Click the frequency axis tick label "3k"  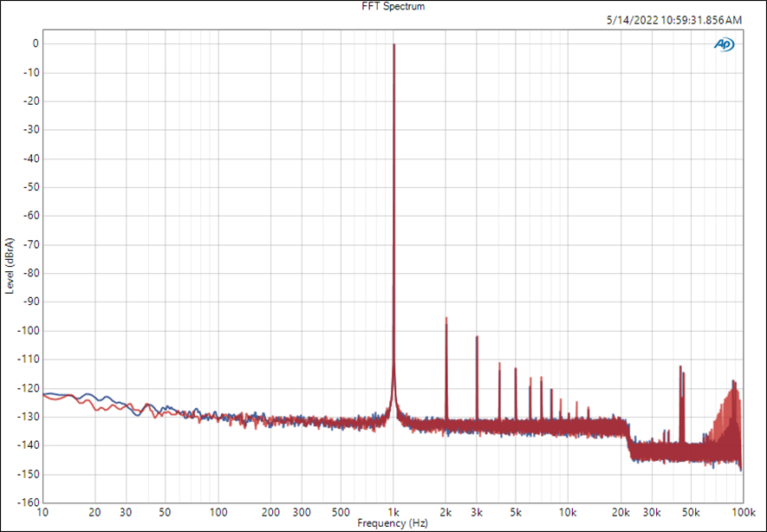pos(477,512)
